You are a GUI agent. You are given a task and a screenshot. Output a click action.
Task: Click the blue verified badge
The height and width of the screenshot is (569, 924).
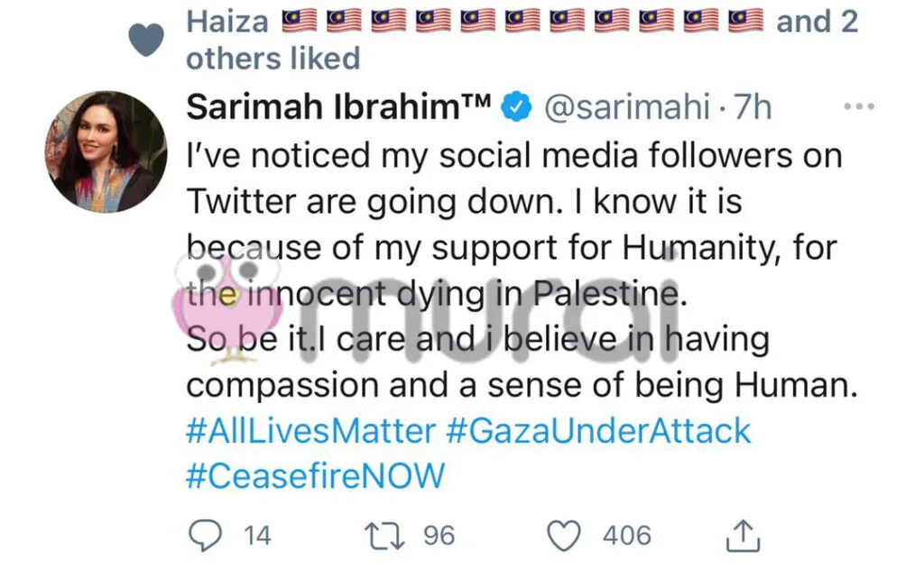pyautogui.click(x=515, y=108)
